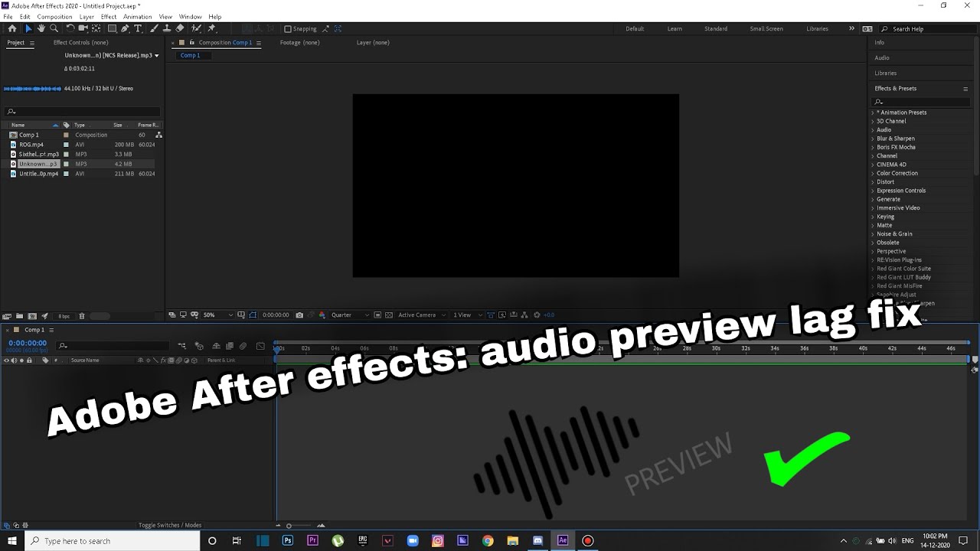The image size is (980, 551).
Task: Open the Libraries panel header
Action: click(886, 73)
